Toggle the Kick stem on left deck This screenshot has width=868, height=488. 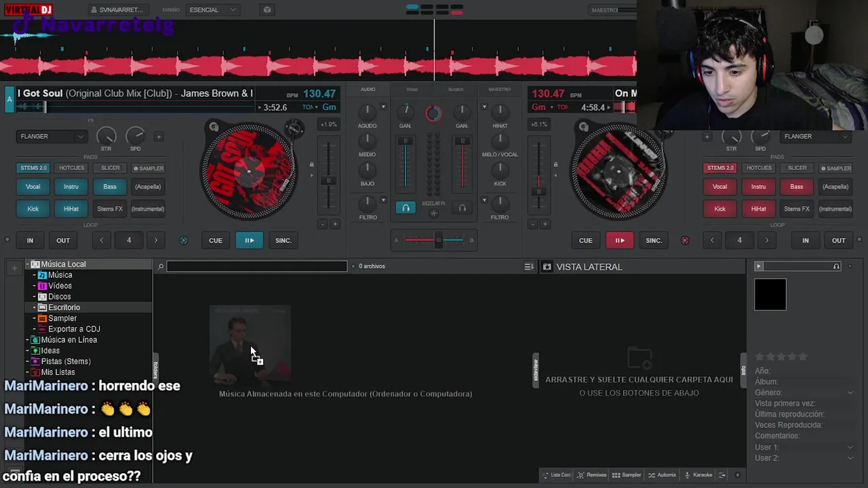pyautogui.click(x=33, y=209)
